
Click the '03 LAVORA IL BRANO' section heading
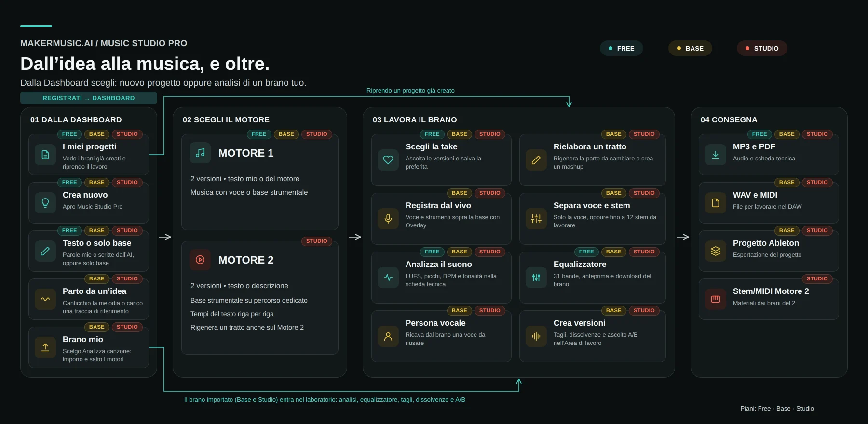415,119
